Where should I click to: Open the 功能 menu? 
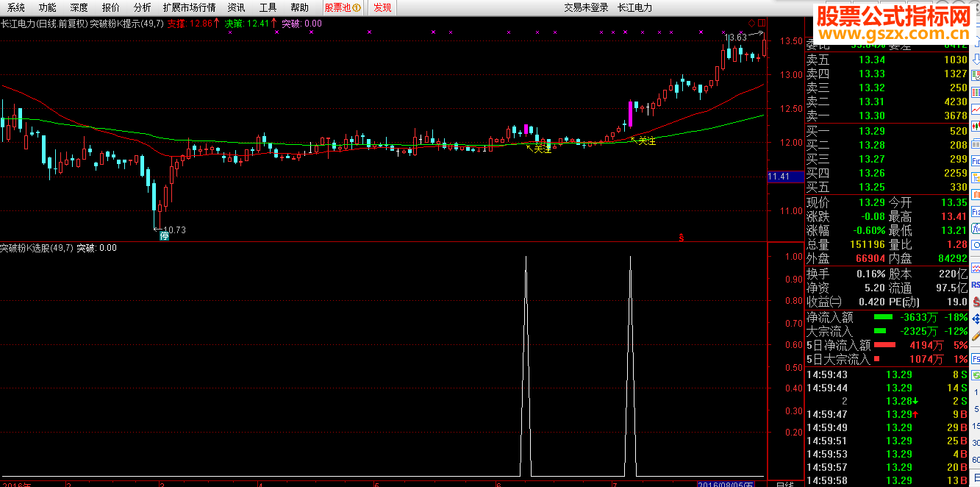[47, 7]
